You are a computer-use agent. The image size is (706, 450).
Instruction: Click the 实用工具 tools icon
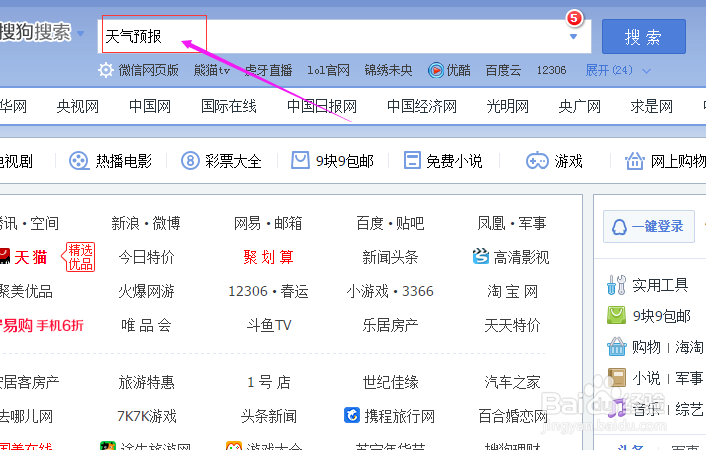click(x=616, y=285)
